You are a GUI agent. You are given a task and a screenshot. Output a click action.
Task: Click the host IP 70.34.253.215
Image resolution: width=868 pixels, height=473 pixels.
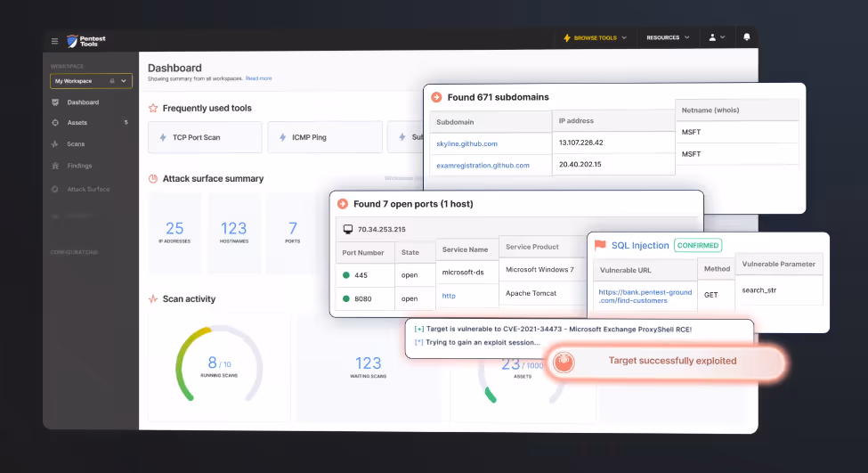pyautogui.click(x=381, y=229)
